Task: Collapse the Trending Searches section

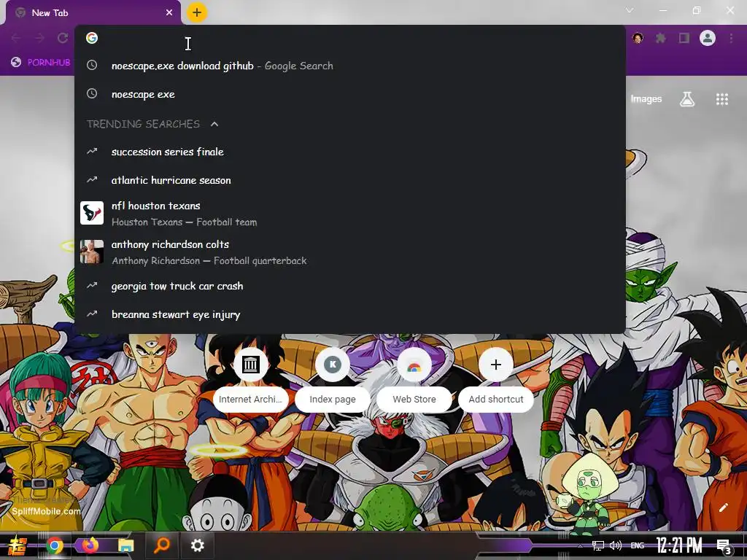Action: (x=214, y=124)
